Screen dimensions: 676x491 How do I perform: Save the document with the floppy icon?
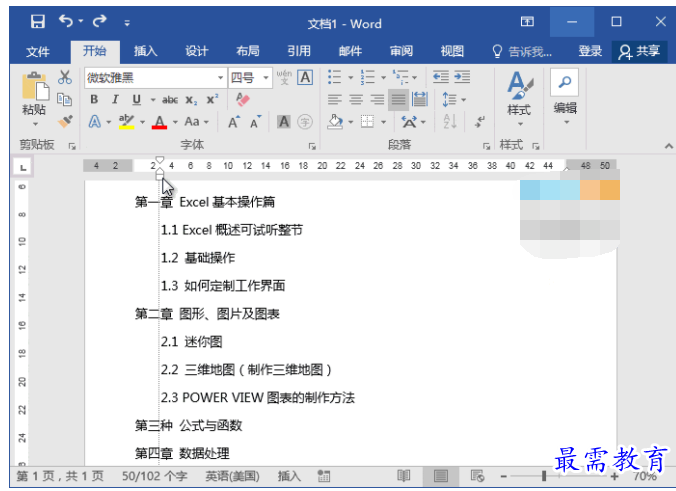[38, 21]
